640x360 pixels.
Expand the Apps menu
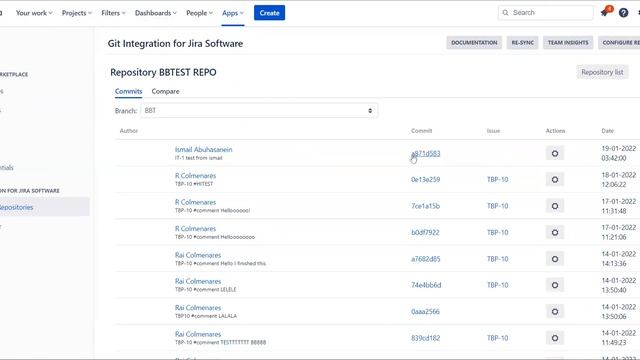coord(233,13)
